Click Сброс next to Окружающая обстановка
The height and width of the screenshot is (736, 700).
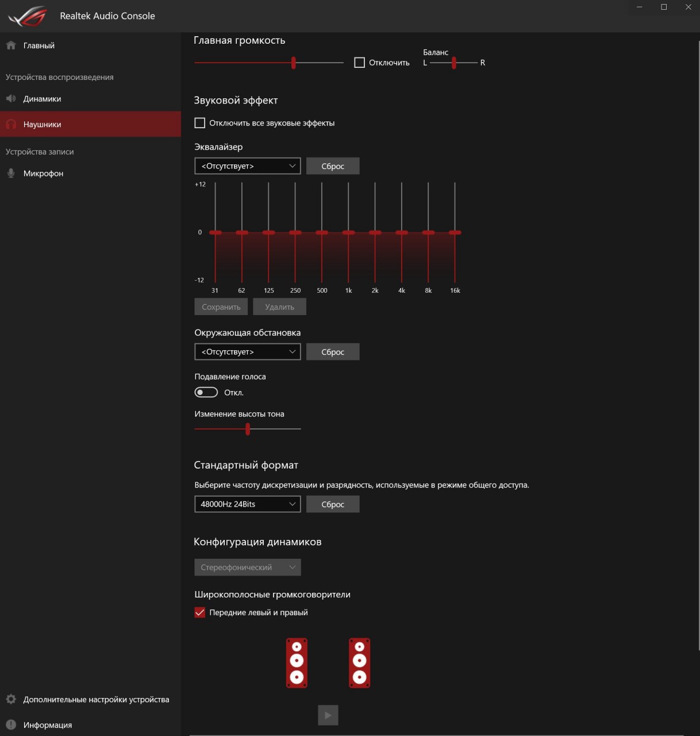[x=333, y=352]
